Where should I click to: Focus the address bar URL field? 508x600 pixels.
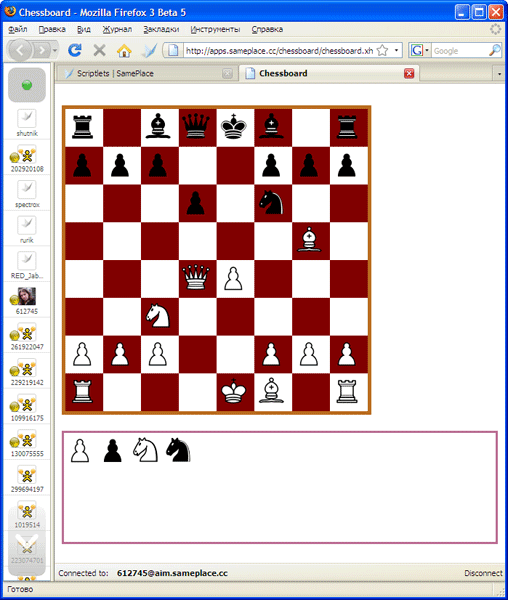(279, 51)
